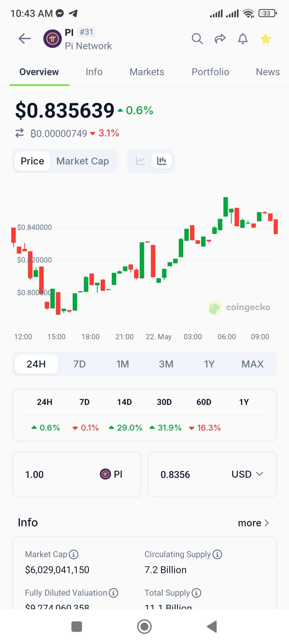Switch to line chart view icon
Screen dimensions: 289x644
coord(140,161)
